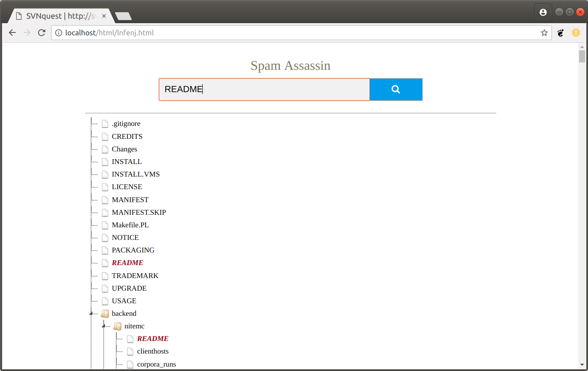Viewport: 588px width, 371px height.
Task: Click the blue search magnifier button
Action: (396, 89)
